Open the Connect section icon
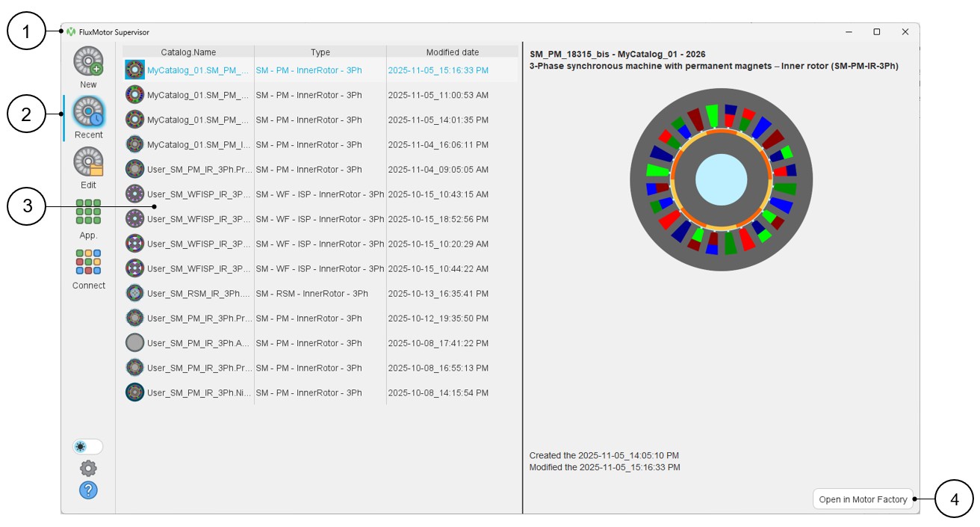Image resolution: width=980 pixels, height=527 pixels. coord(88,262)
